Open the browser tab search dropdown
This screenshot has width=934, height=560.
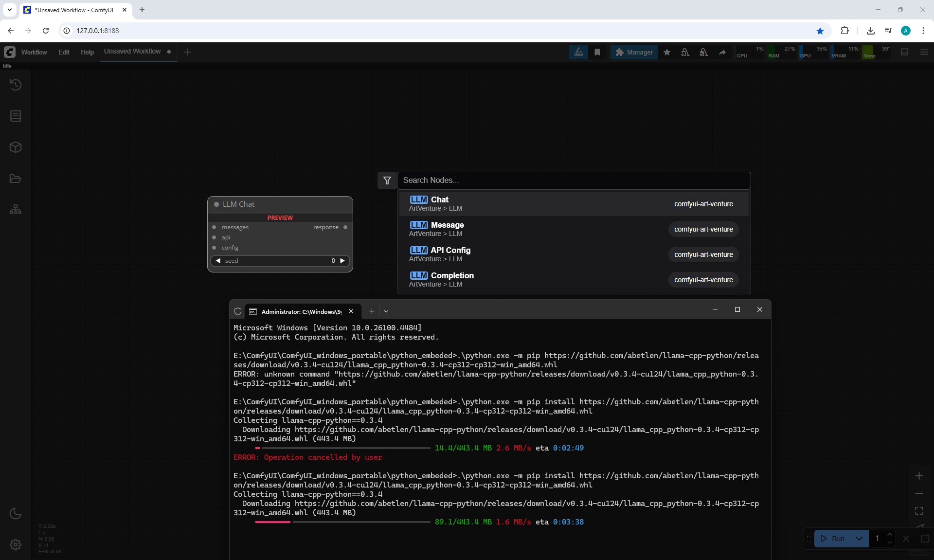click(10, 10)
